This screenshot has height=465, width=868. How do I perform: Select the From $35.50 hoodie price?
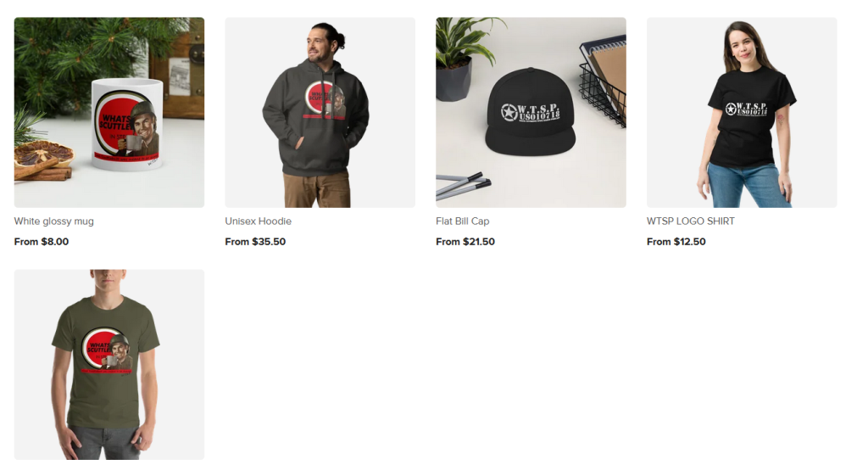tap(255, 242)
